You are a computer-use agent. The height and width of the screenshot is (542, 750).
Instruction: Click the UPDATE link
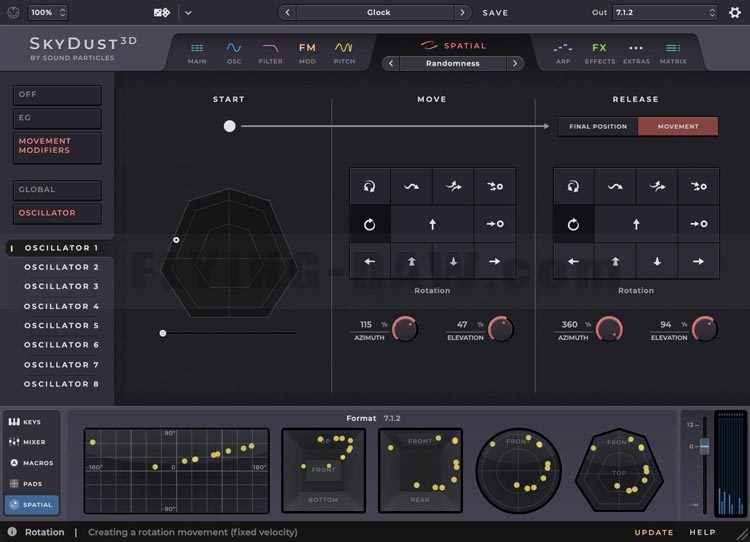[x=653, y=532]
